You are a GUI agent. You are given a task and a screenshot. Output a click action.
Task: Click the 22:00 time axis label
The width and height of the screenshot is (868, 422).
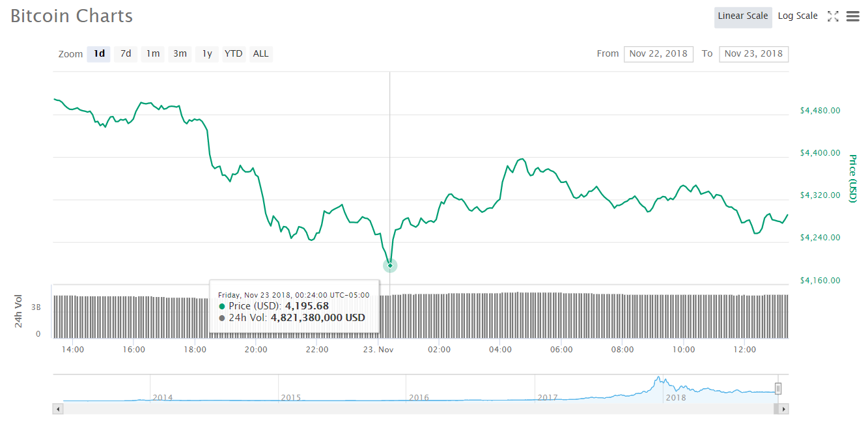point(317,350)
